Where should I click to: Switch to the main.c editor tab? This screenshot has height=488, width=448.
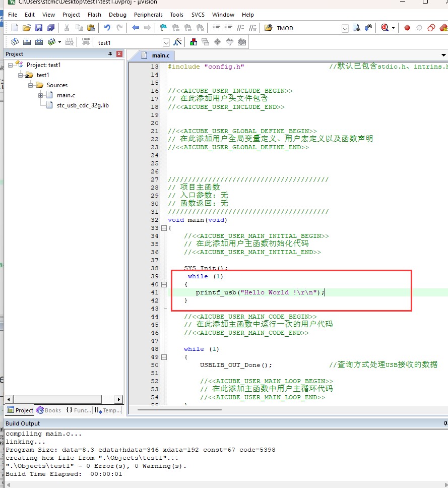[x=155, y=55]
